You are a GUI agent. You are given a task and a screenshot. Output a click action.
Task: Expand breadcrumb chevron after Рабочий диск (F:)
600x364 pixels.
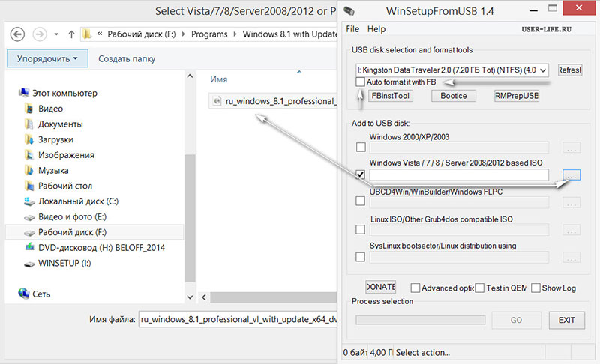183,34
